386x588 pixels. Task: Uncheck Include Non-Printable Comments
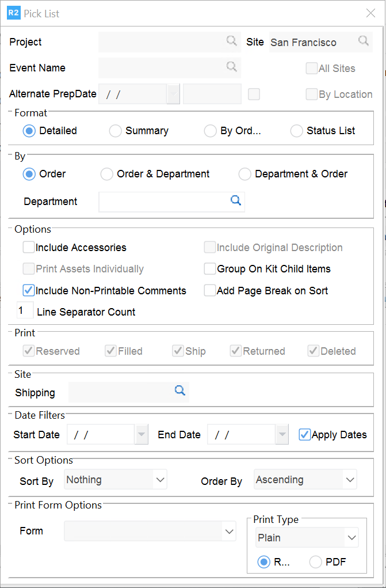click(29, 290)
